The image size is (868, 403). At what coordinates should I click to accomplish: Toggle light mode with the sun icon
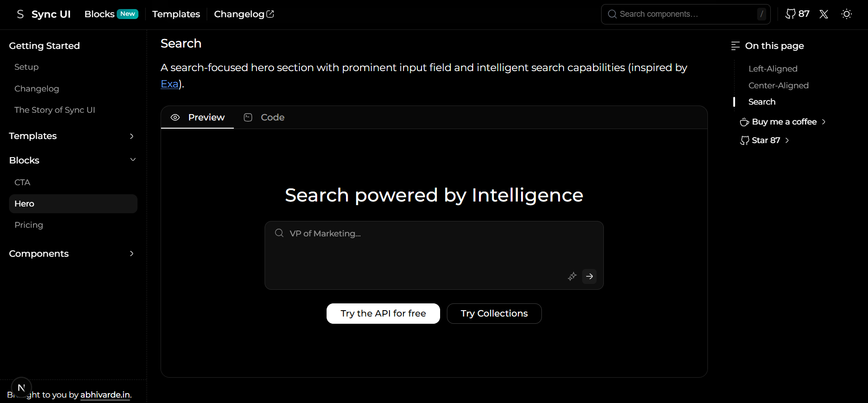click(846, 14)
